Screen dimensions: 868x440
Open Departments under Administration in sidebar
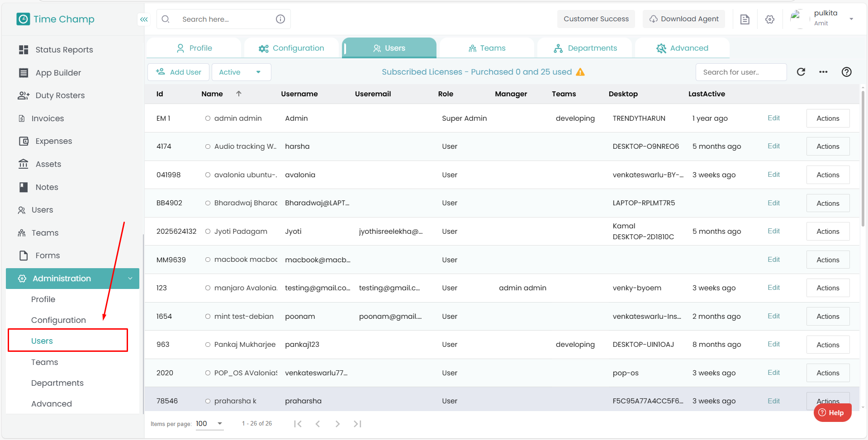coord(57,383)
